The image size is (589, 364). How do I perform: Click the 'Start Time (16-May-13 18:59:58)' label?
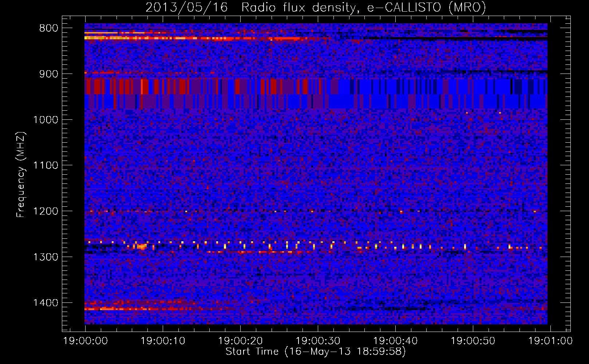tap(316, 352)
